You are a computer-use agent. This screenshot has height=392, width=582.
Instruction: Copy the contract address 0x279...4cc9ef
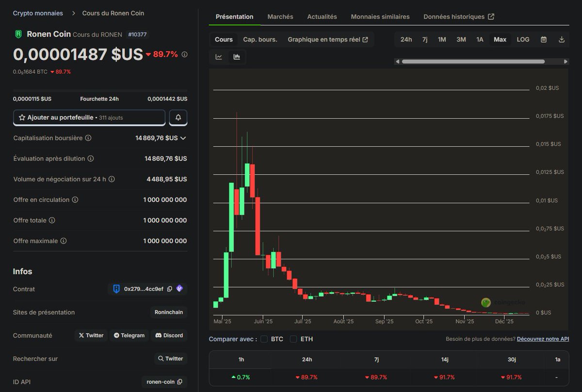coord(170,289)
